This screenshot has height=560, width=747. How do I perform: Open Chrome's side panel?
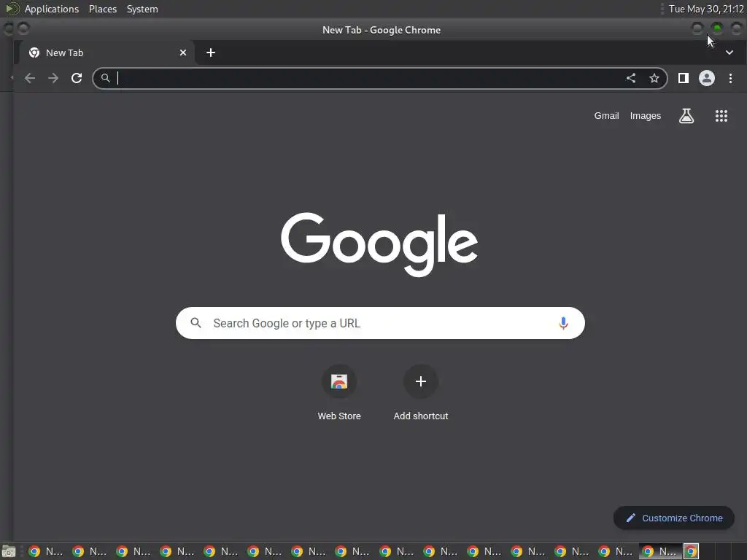683,78
